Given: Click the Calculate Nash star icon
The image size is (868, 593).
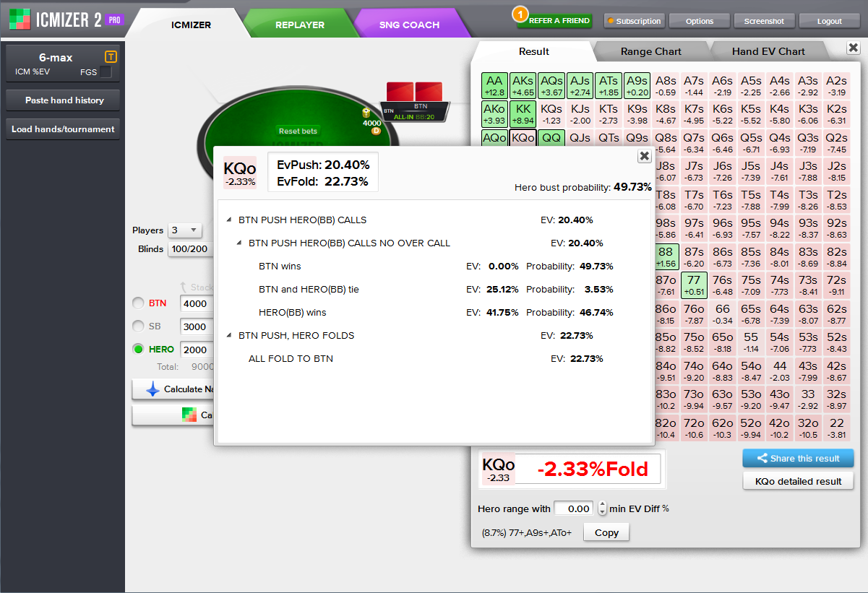Looking at the screenshot, I should point(153,389).
